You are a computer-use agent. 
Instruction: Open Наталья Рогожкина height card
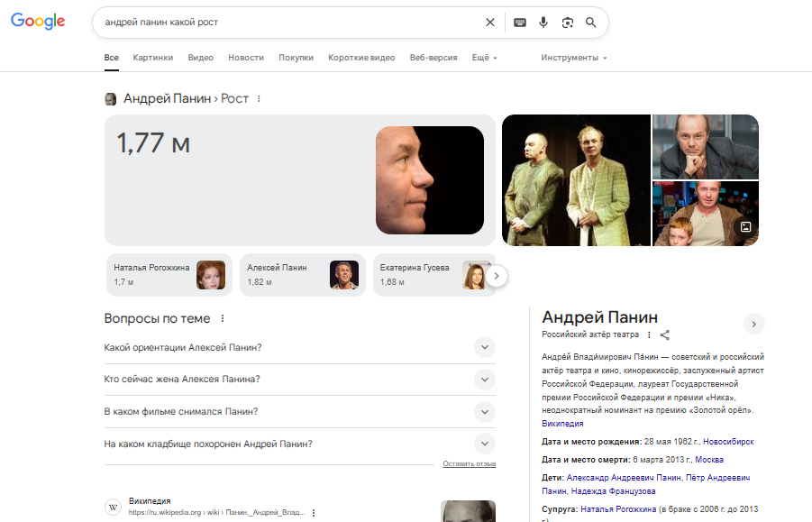tap(169, 275)
